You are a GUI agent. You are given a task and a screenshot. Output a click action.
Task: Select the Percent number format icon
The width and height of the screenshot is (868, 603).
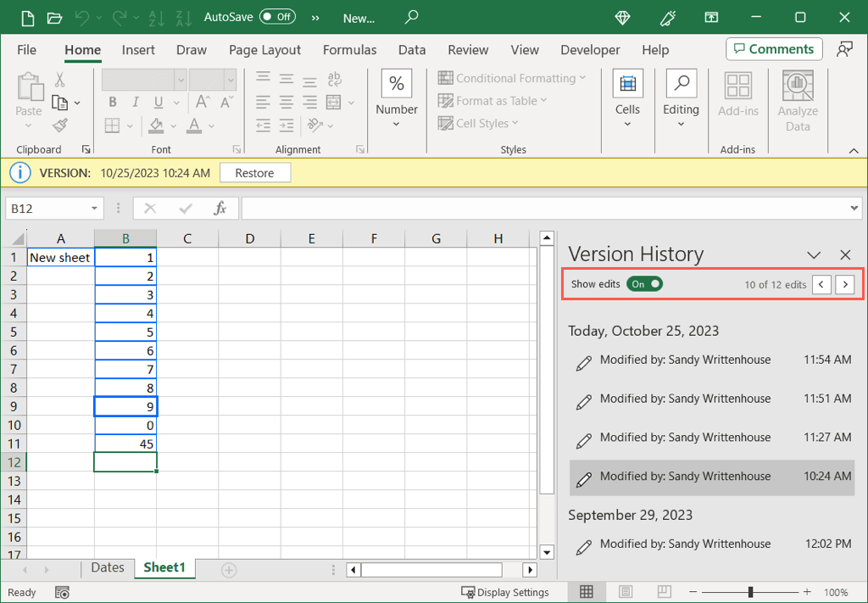396,82
